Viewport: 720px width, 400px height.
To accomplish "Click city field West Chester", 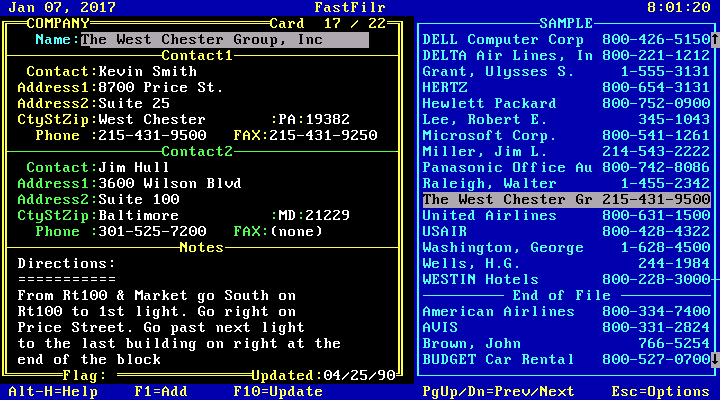I will click(152, 119).
